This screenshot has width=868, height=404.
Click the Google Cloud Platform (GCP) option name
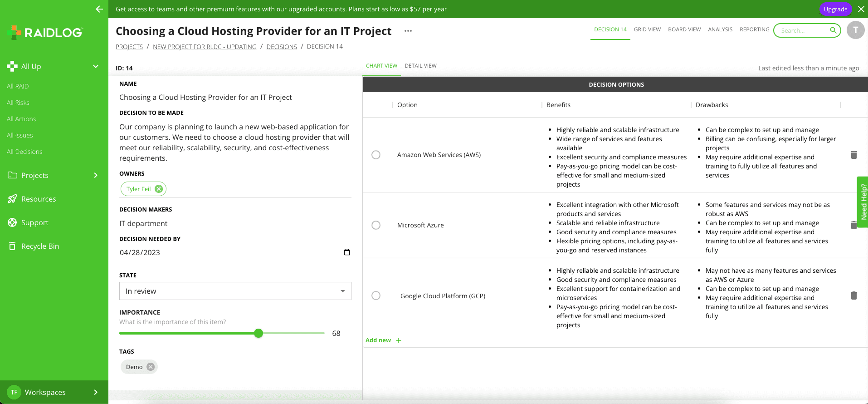pos(443,296)
